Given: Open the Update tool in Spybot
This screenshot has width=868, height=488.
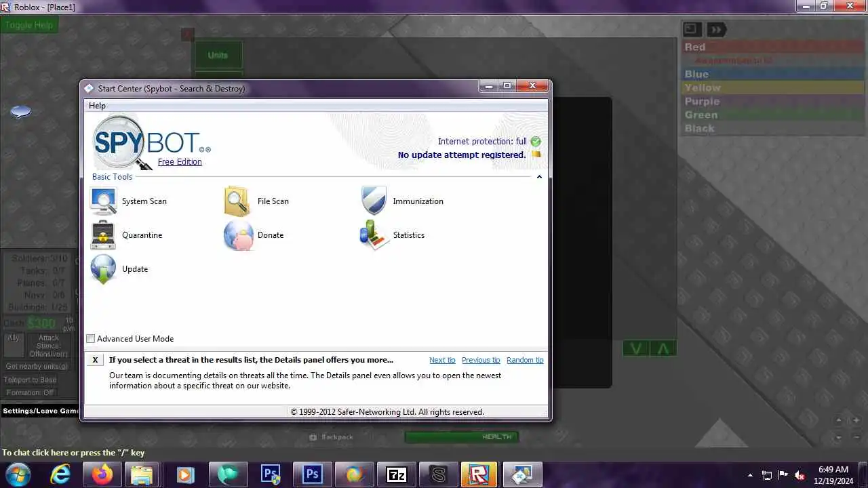Looking at the screenshot, I should click(x=119, y=269).
